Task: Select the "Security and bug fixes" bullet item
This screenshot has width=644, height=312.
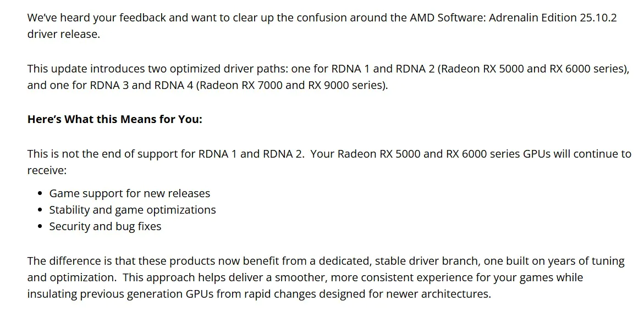Action: tap(105, 226)
